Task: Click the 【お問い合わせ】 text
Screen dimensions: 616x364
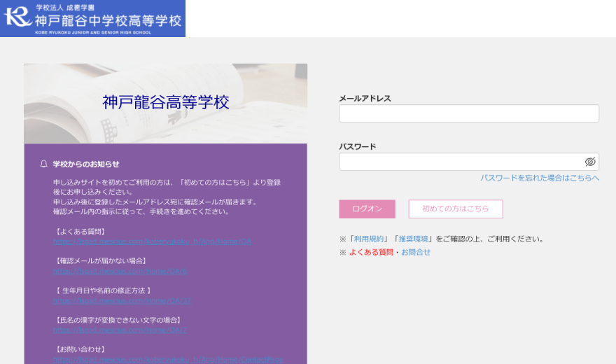Action: pyautogui.click(x=80, y=349)
